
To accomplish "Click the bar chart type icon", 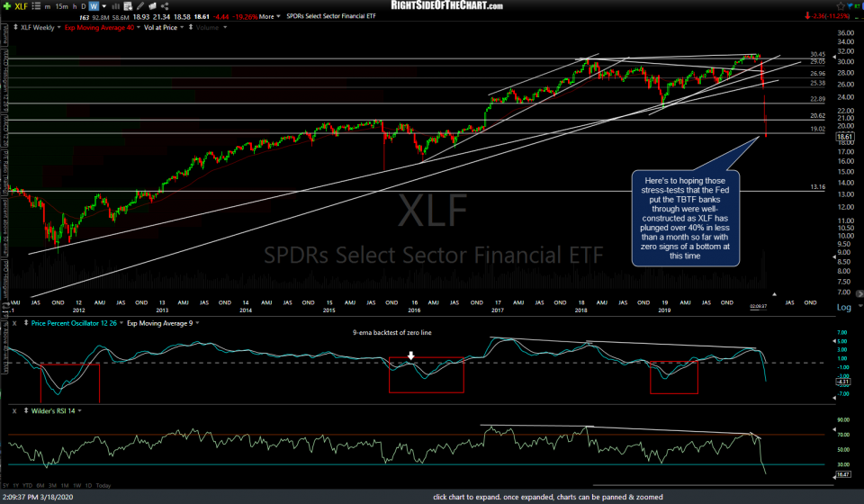I will pyautogui.click(x=116, y=6).
